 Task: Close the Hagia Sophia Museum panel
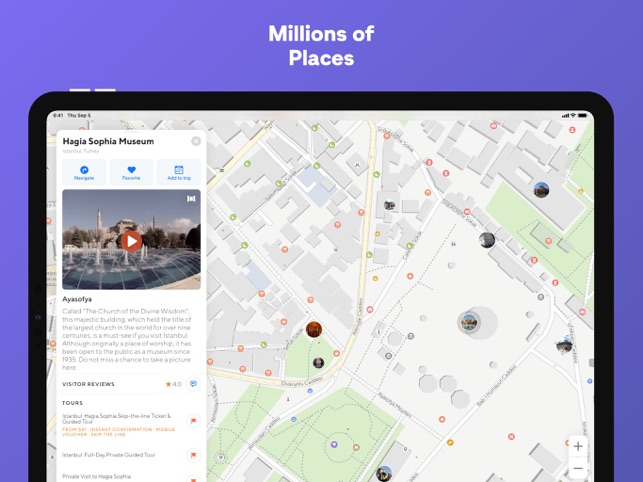(196, 141)
